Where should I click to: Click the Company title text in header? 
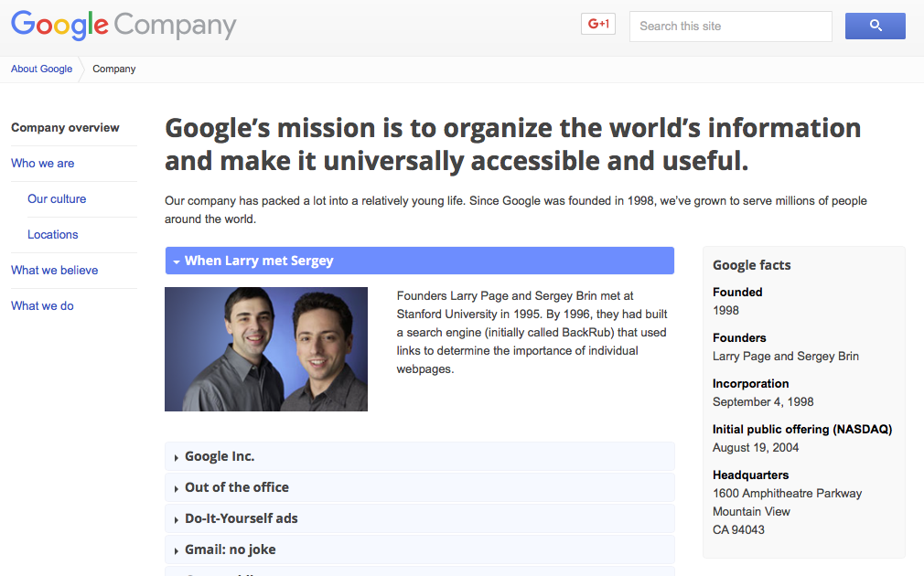175,26
